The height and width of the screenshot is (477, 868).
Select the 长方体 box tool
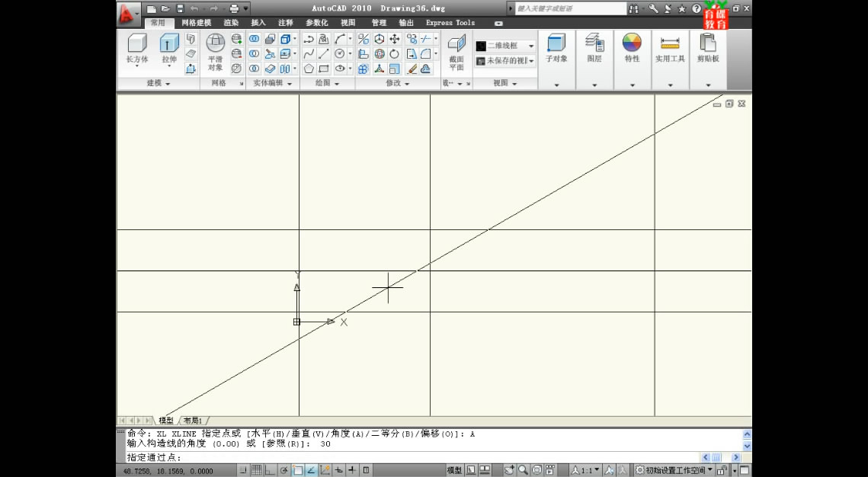(137, 49)
